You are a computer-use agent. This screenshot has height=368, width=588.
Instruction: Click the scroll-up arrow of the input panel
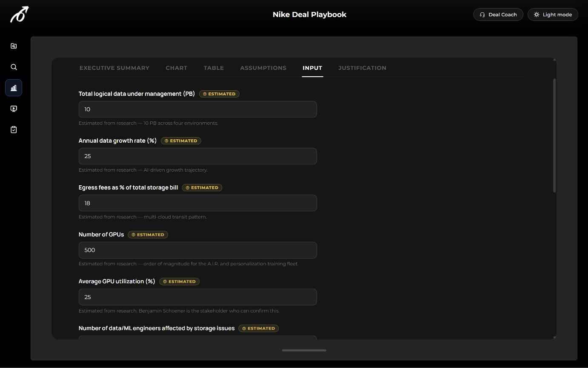pos(554,60)
